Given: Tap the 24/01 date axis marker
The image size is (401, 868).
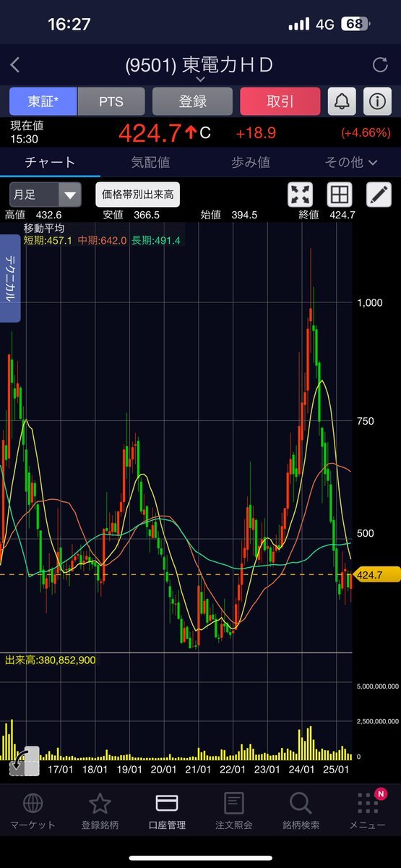Looking at the screenshot, I should 301,769.
